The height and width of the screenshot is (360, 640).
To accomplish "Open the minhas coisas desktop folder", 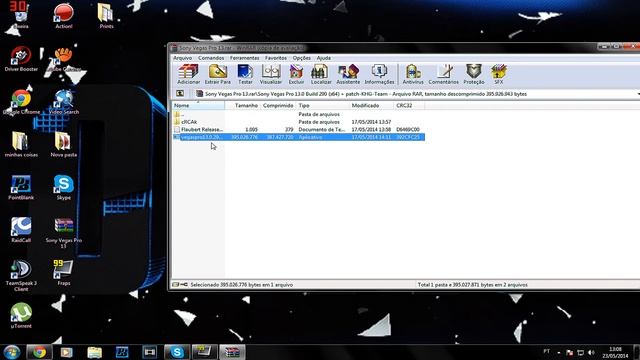I will (x=21, y=144).
